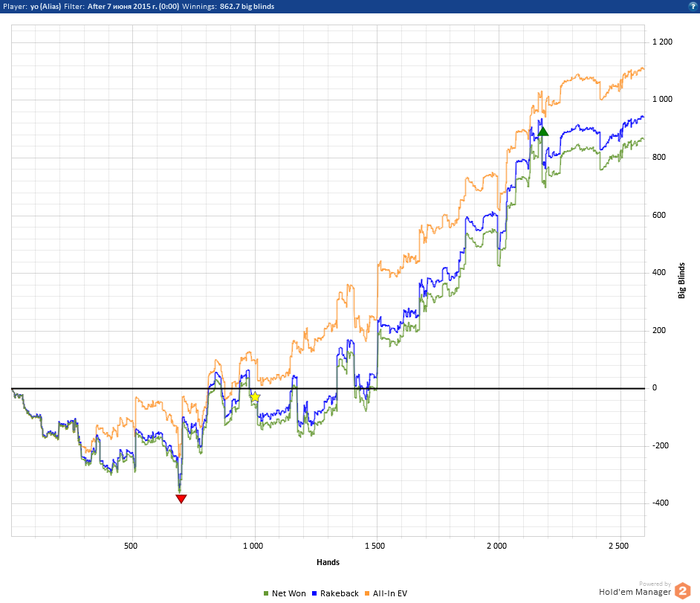Click the green upward triangle peak marker
The image size is (700, 603).
(543, 131)
